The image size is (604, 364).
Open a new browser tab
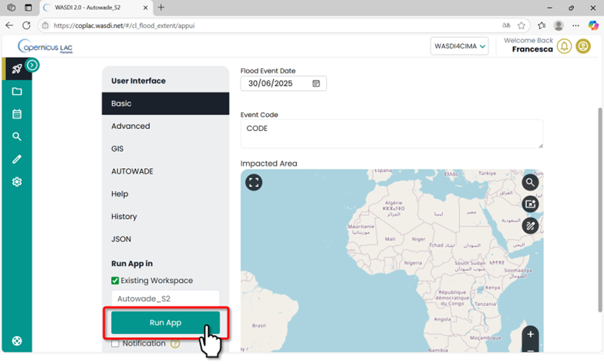[x=161, y=7]
